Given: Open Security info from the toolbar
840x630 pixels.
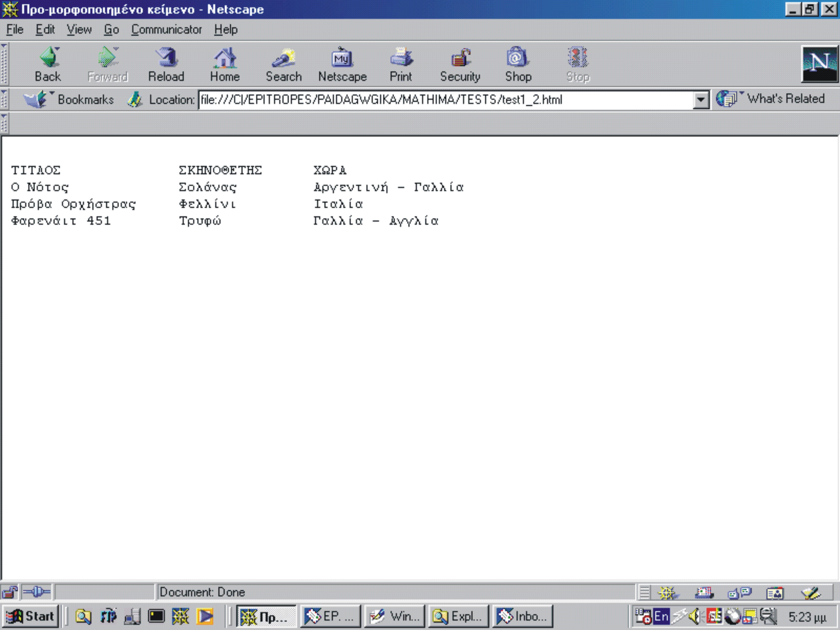Looking at the screenshot, I should coord(460,65).
